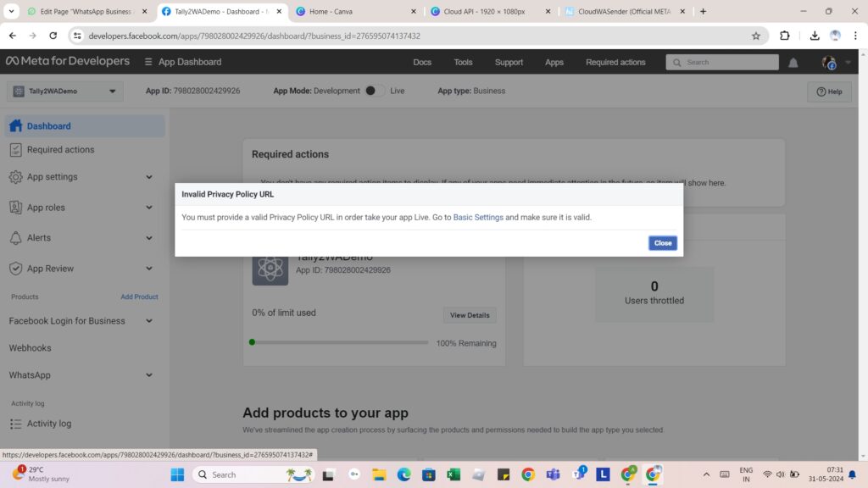This screenshot has width=868, height=488.
Task: Click the Activity log list icon
Action: (15, 424)
